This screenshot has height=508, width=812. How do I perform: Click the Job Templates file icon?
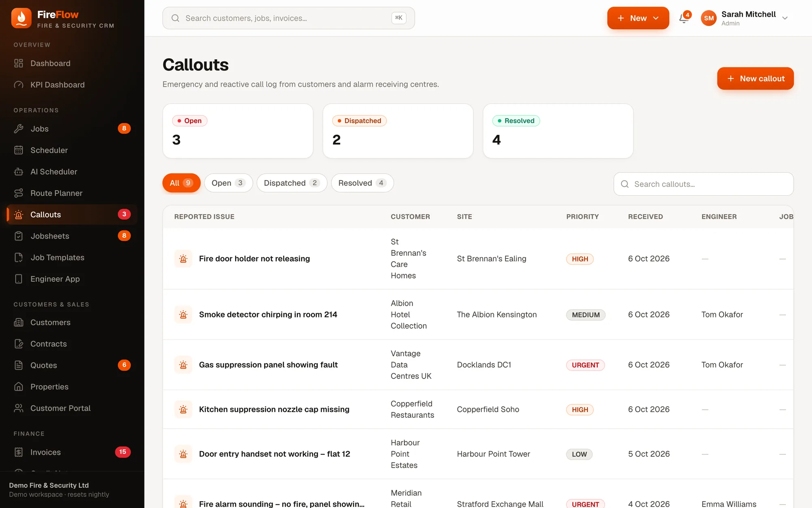(19, 258)
